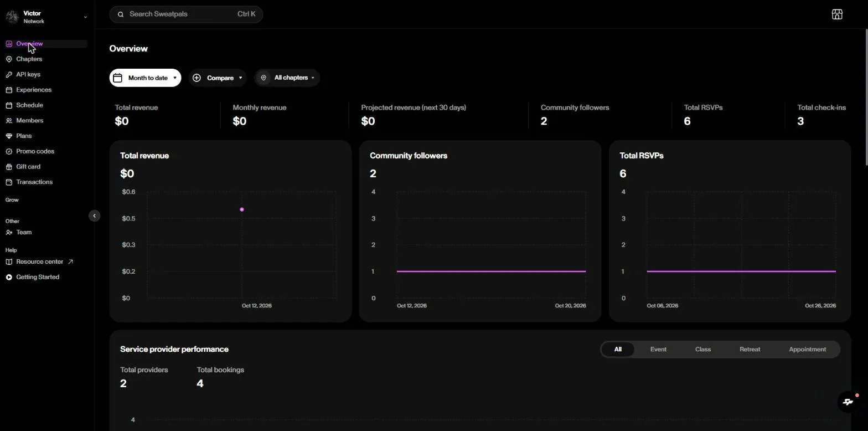
Task: Click the Promo codes percent icon
Action: (x=9, y=151)
